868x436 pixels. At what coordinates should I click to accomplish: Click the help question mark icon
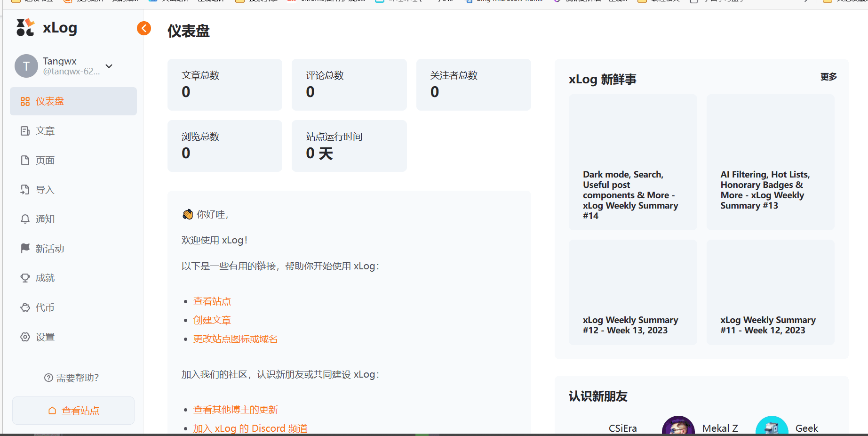coord(48,378)
